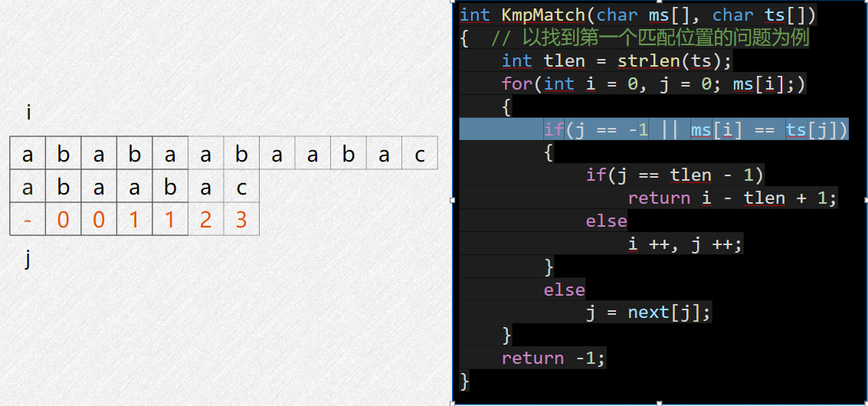868x406 pixels.
Task: Click the KmpMatch function name
Action: click(x=541, y=15)
